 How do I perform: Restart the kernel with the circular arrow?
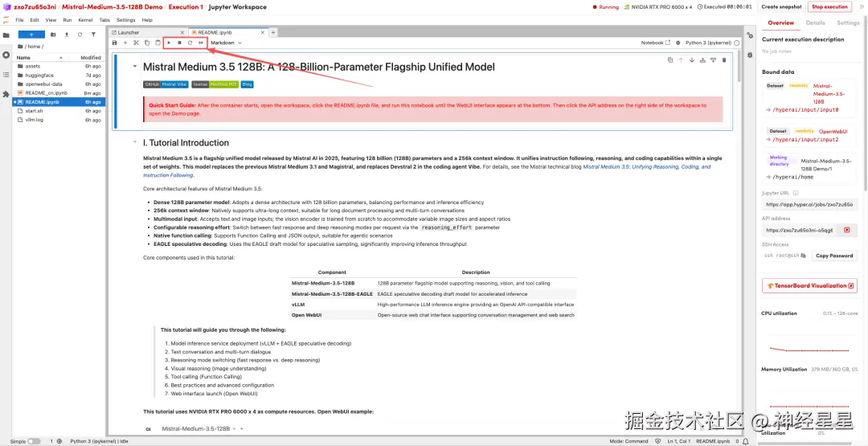190,43
